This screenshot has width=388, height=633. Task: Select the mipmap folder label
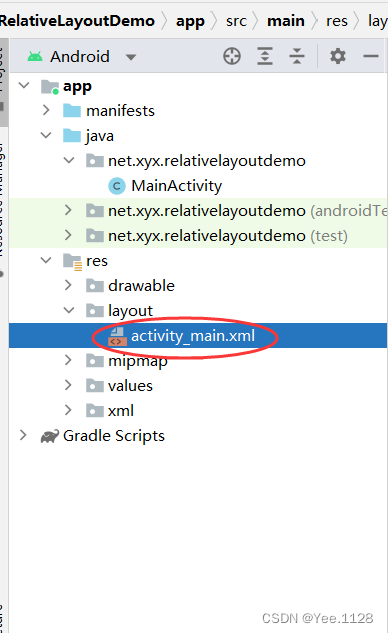(138, 361)
